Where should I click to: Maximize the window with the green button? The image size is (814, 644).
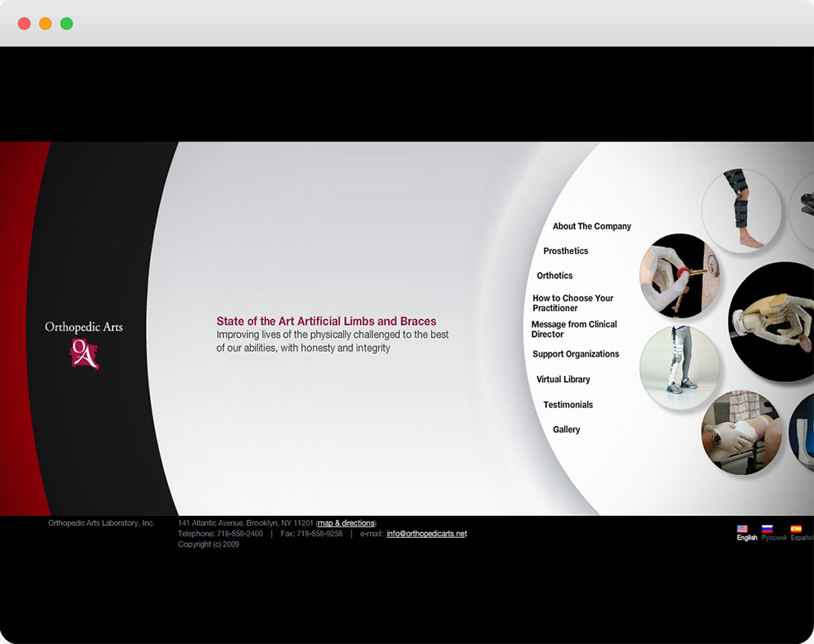coord(66,24)
